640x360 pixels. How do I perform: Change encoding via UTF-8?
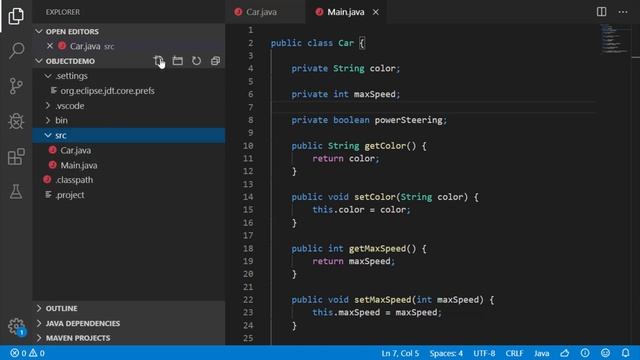point(484,353)
